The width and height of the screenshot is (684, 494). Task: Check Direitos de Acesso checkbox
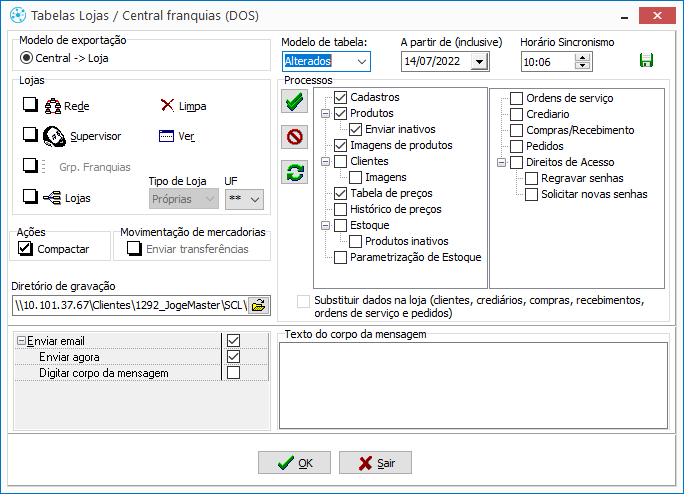(x=516, y=162)
